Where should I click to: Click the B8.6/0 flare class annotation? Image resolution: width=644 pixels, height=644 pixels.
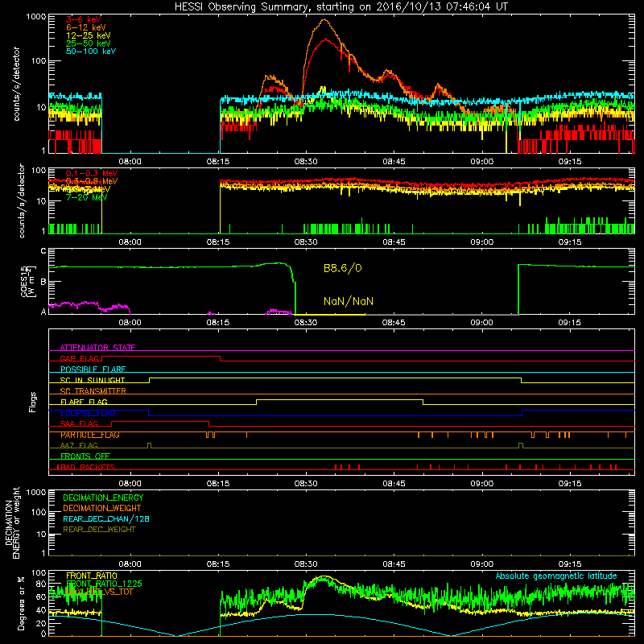(x=343, y=268)
